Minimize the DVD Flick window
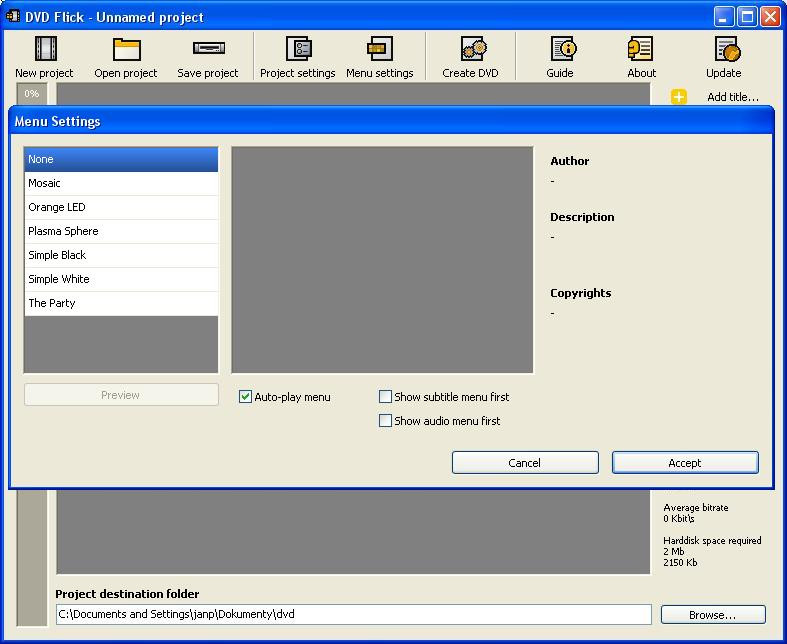The height and width of the screenshot is (644, 787). 723,17
